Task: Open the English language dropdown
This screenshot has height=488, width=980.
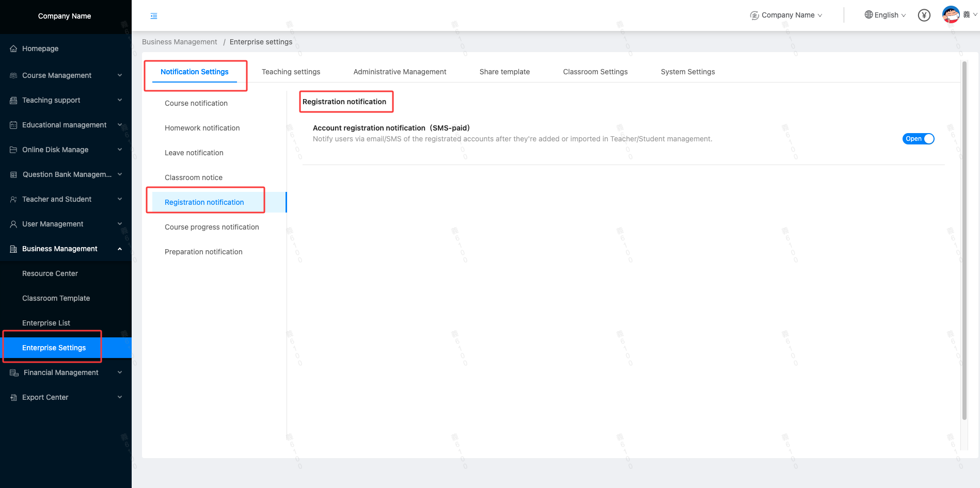Action: 885,15
